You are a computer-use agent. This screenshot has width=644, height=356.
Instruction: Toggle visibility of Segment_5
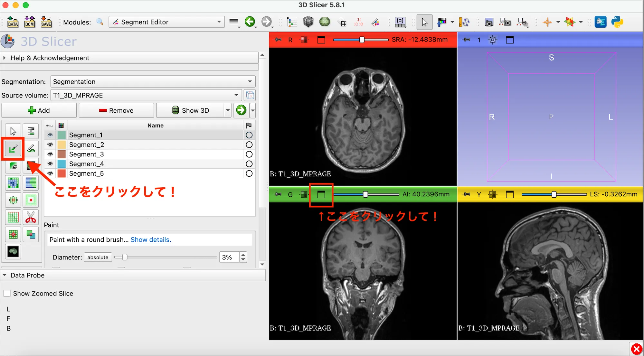click(x=50, y=173)
